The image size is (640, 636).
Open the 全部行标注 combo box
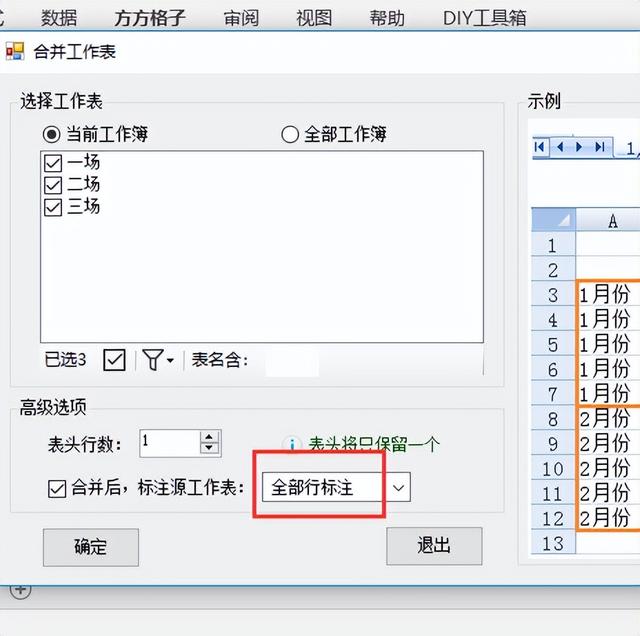pos(336,487)
